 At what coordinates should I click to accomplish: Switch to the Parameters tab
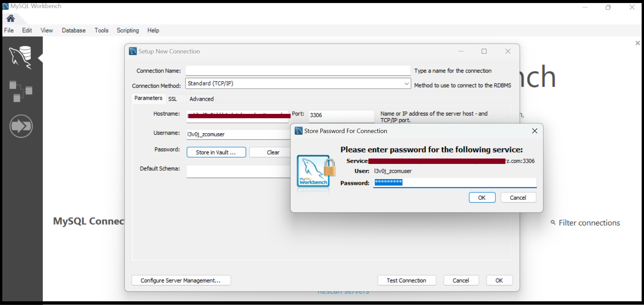pos(148,98)
